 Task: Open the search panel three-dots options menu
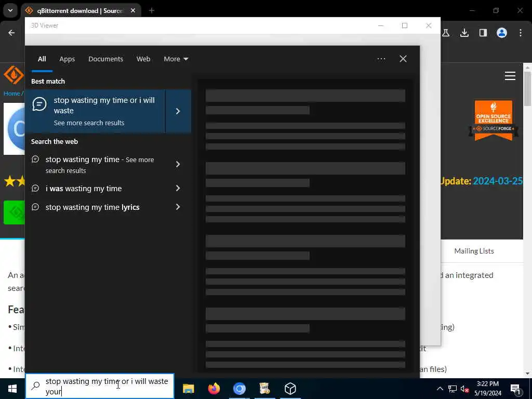coord(381,59)
